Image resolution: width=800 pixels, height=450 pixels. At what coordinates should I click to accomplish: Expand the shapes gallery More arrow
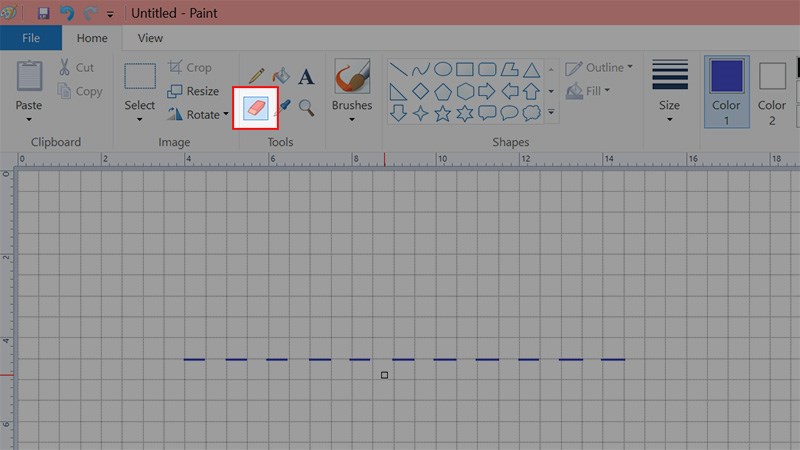pos(551,113)
